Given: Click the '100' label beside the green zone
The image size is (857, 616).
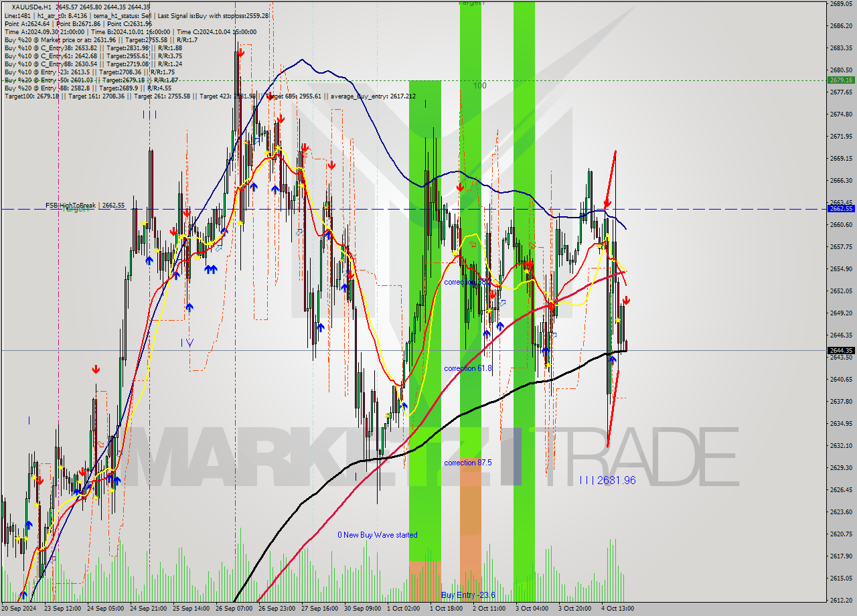Looking at the screenshot, I should pos(479,86).
